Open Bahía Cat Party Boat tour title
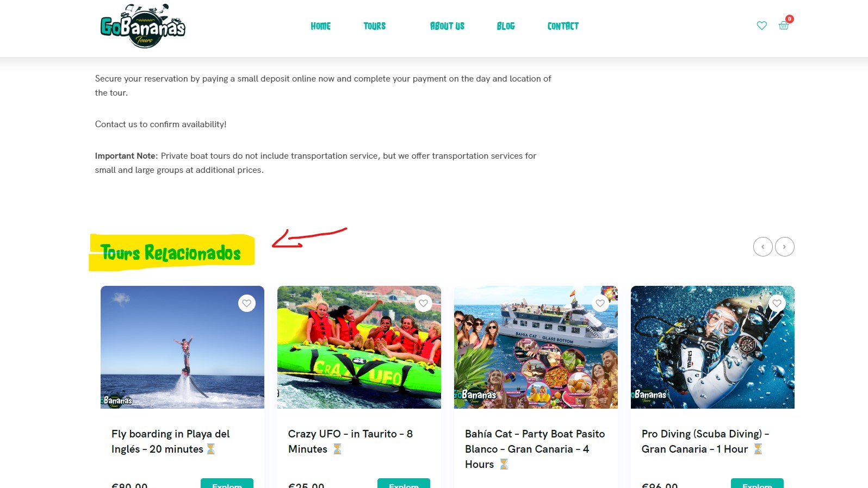The height and width of the screenshot is (488, 868). pos(535,449)
